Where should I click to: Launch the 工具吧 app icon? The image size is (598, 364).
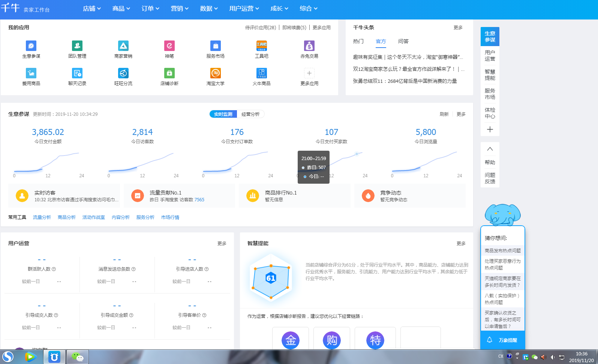pyautogui.click(x=262, y=46)
